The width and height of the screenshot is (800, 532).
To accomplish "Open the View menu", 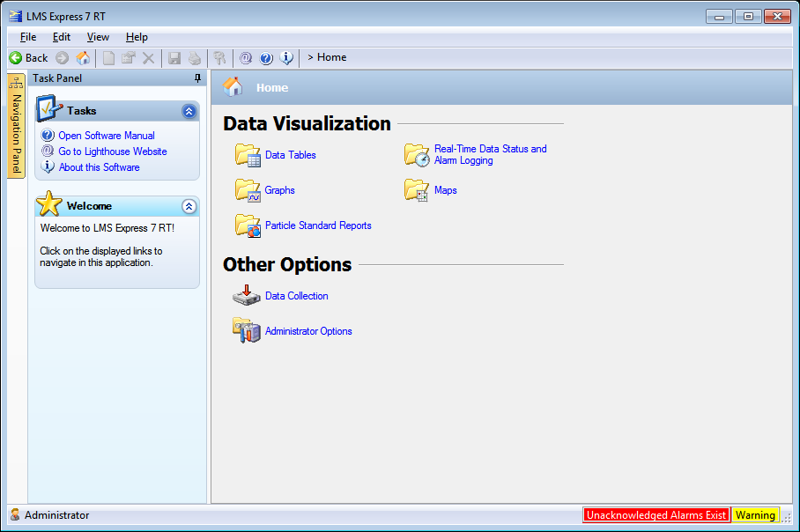I will tap(98, 37).
